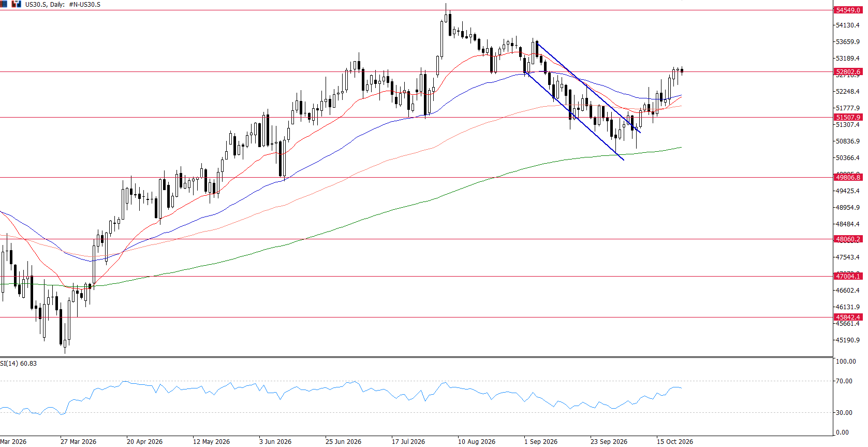Click the 15 Oct 2026 date label
The image size is (868, 447).
(x=675, y=442)
